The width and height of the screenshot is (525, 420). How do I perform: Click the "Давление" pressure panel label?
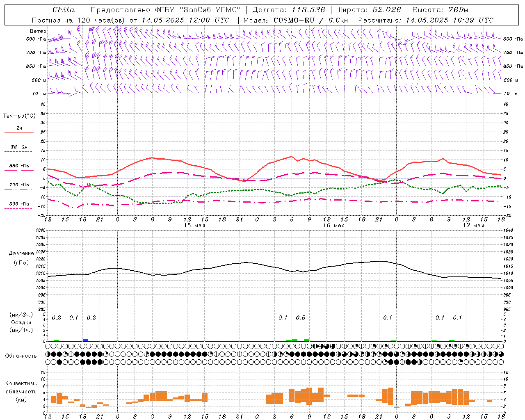pos(21,253)
